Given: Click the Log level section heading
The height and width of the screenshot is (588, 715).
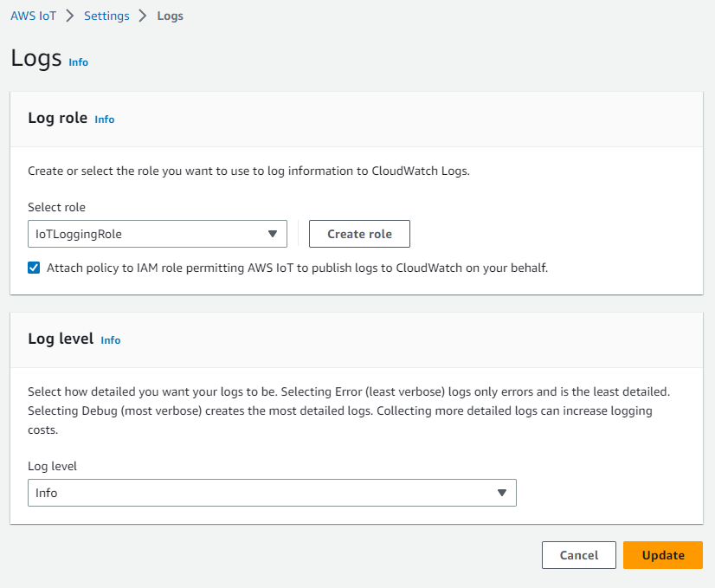Looking at the screenshot, I should point(61,339).
